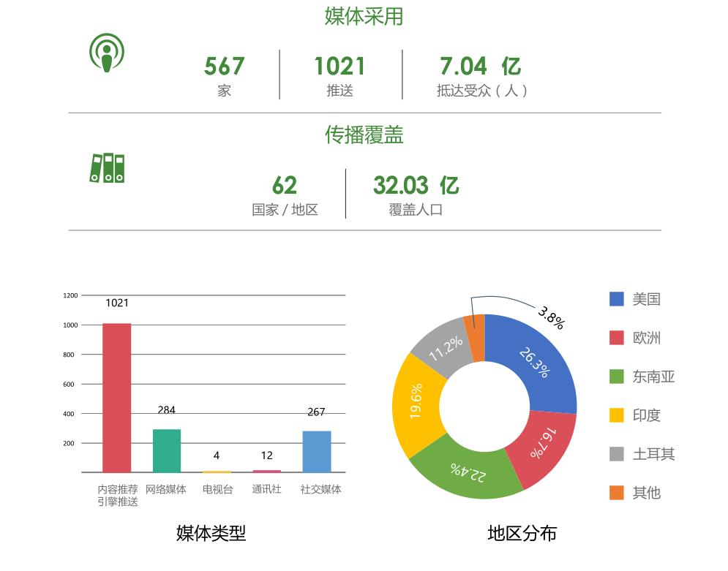Click the teal 网络媒体 bar

167,450
